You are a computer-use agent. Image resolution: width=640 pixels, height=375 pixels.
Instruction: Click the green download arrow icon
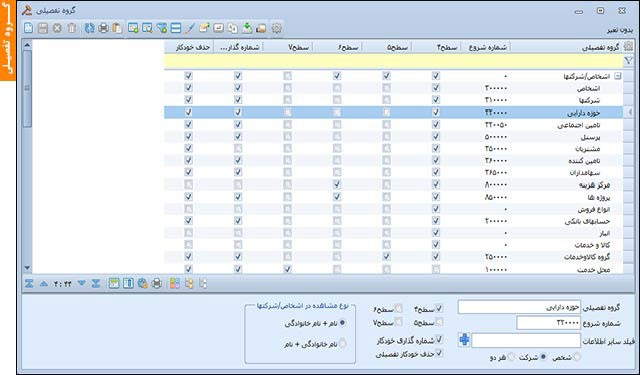pos(247,28)
